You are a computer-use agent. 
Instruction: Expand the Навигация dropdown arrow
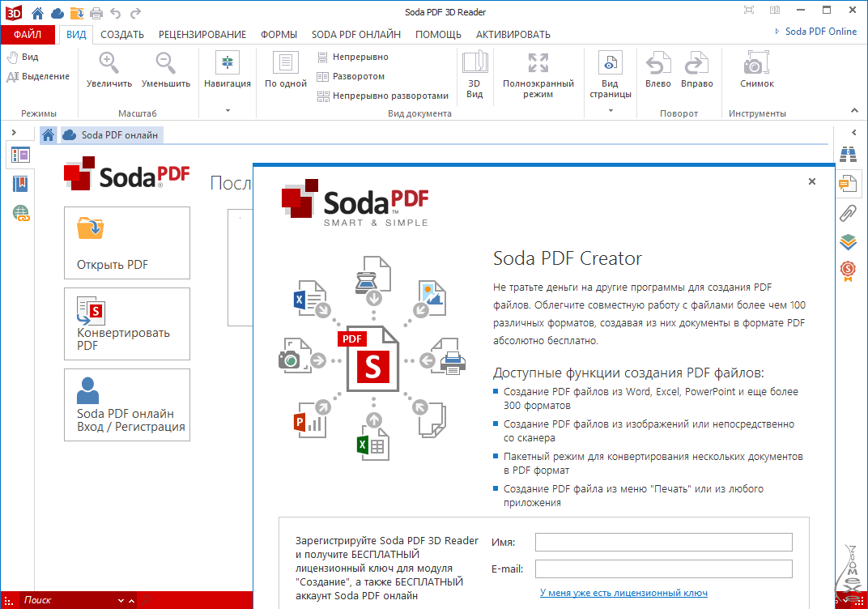pos(228,111)
